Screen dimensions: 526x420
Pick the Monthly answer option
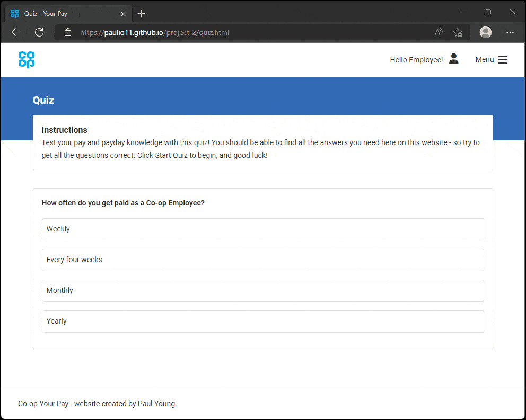262,291
